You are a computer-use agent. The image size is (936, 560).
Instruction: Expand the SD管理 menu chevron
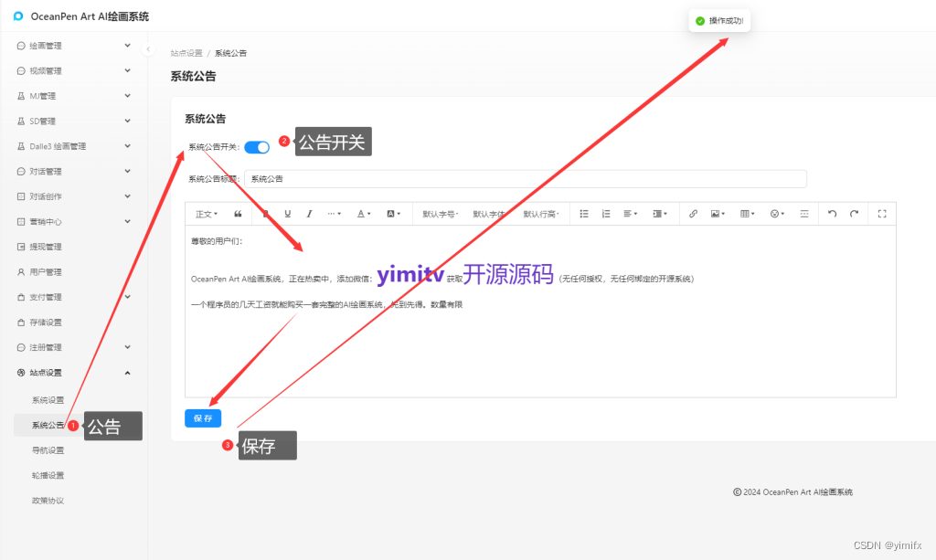coord(127,121)
